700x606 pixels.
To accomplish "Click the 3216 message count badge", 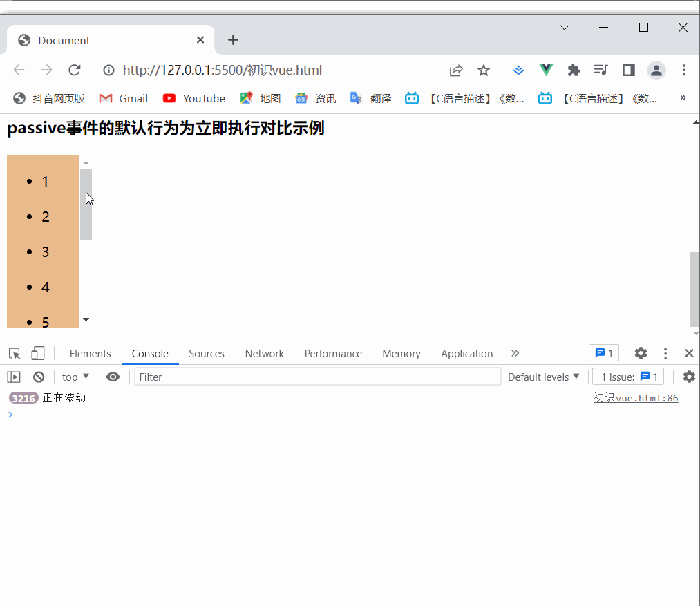I will [x=23, y=398].
